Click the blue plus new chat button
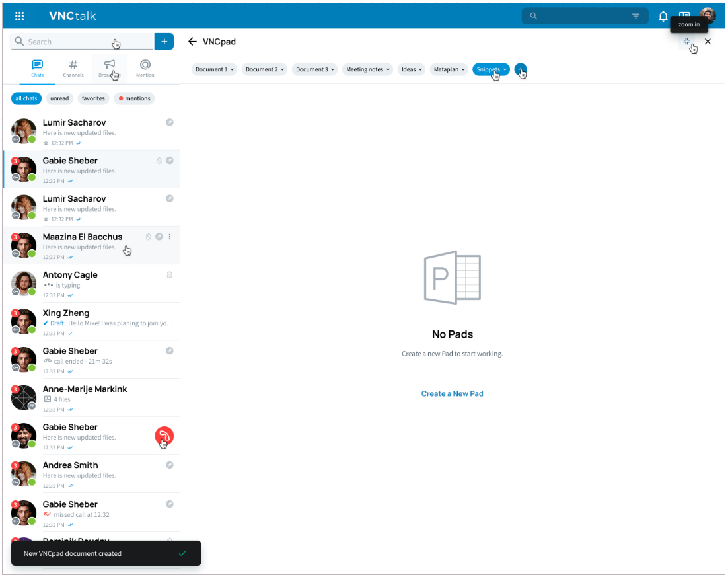 pos(164,42)
